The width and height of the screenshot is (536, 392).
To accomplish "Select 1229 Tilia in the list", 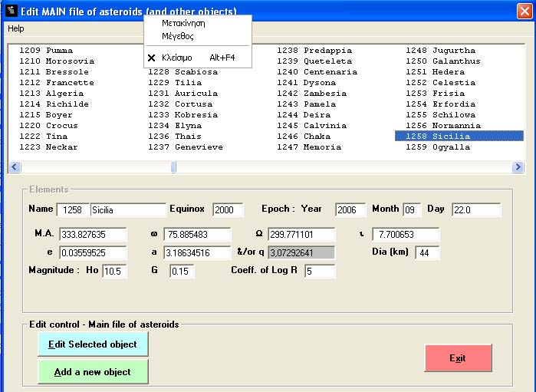I will (175, 82).
